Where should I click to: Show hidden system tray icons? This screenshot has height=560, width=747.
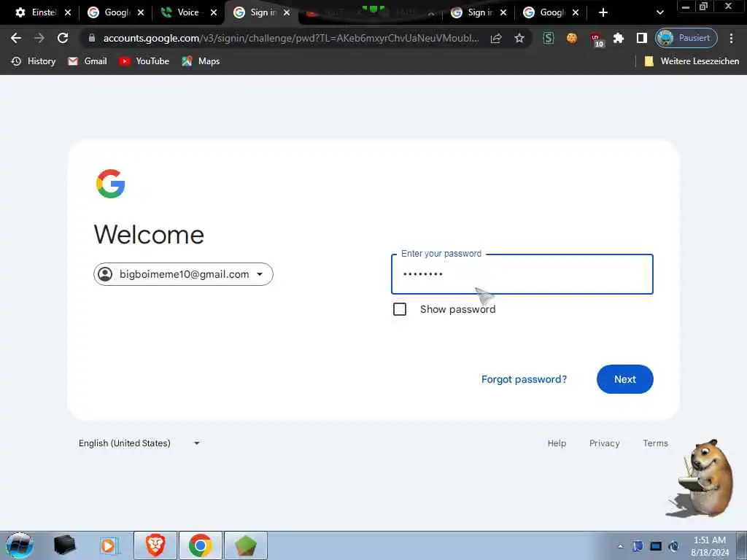click(620, 547)
